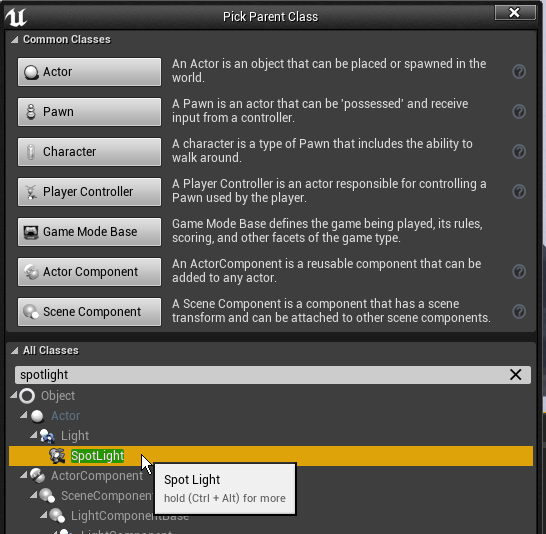Pick the Scene Component class button
Screen dimensions: 546x534
[89, 312]
